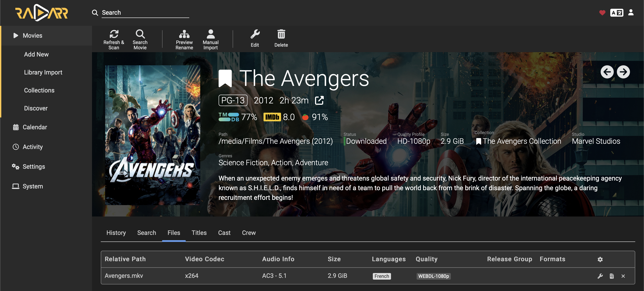Click Search Movie toolbar button
The height and width of the screenshot is (291, 644).
click(x=140, y=39)
